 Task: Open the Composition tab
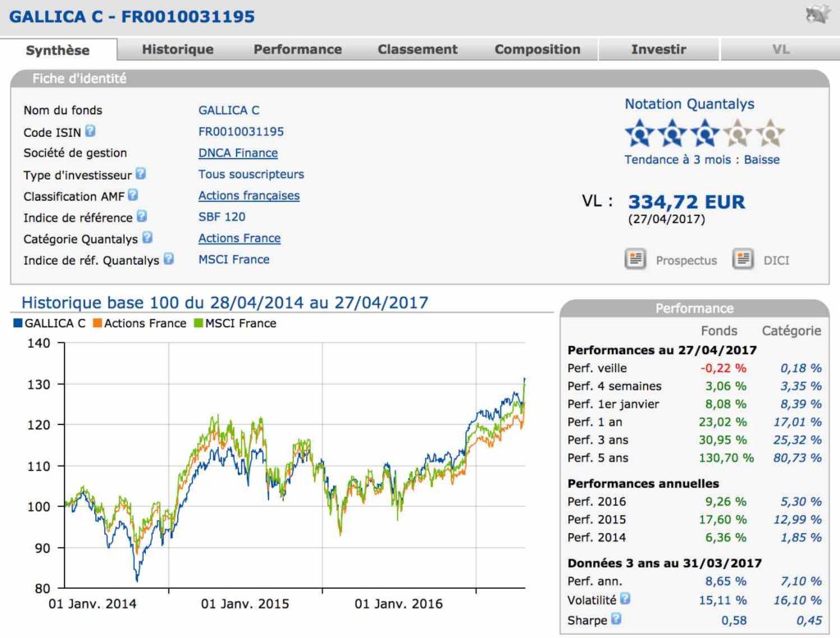(537, 49)
